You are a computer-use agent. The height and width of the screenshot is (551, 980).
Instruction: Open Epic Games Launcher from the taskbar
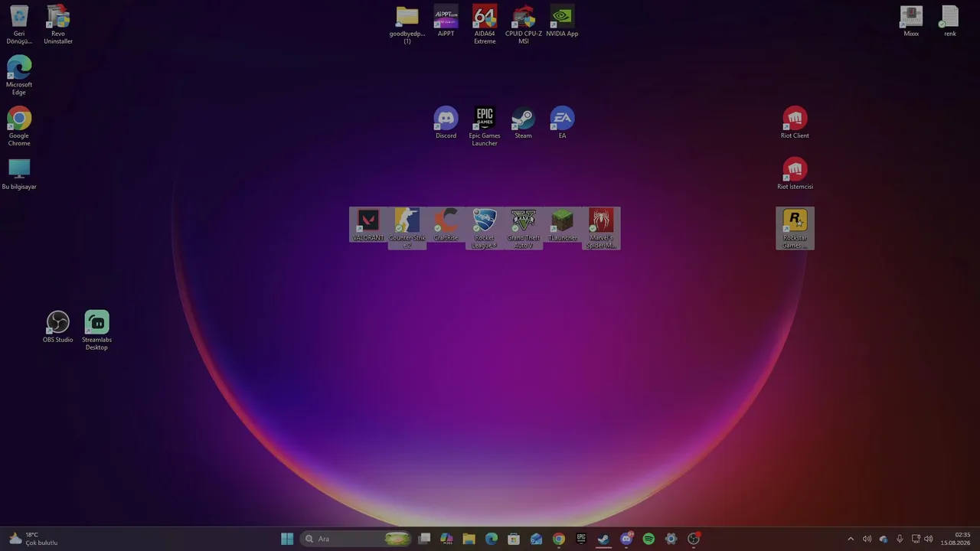(x=581, y=539)
